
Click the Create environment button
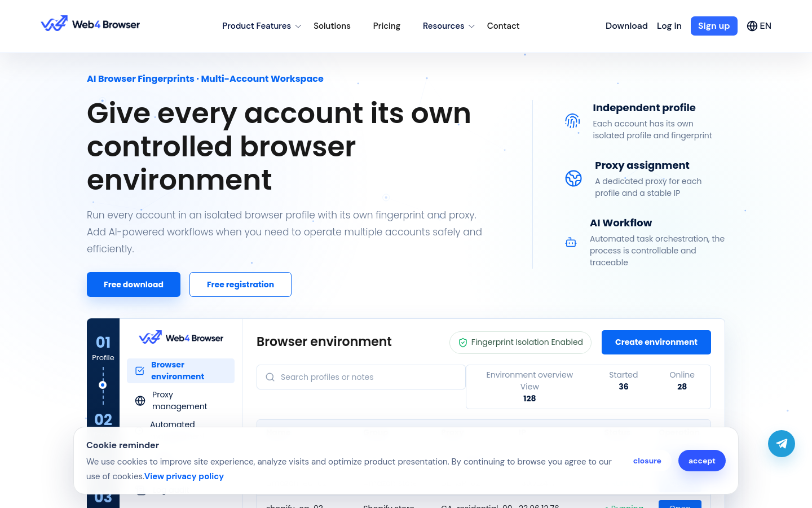656,342
